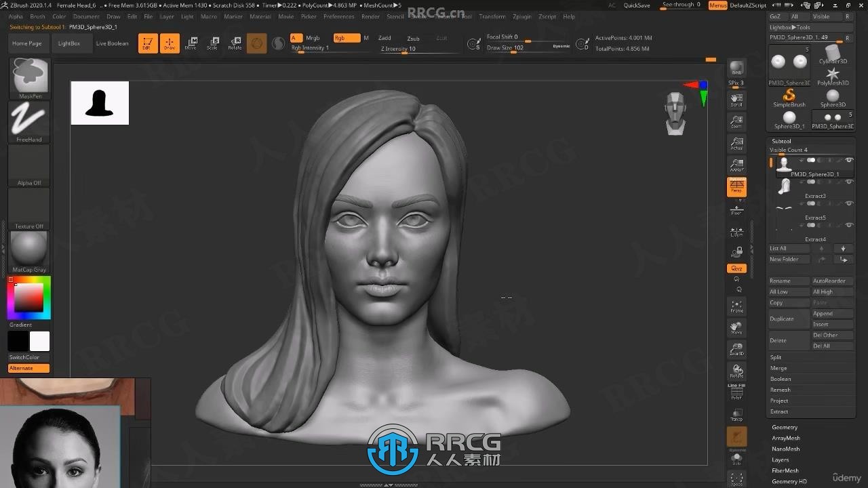Expand the ArrayMesh section
This screenshot has height=488, width=868.
pyautogui.click(x=786, y=438)
